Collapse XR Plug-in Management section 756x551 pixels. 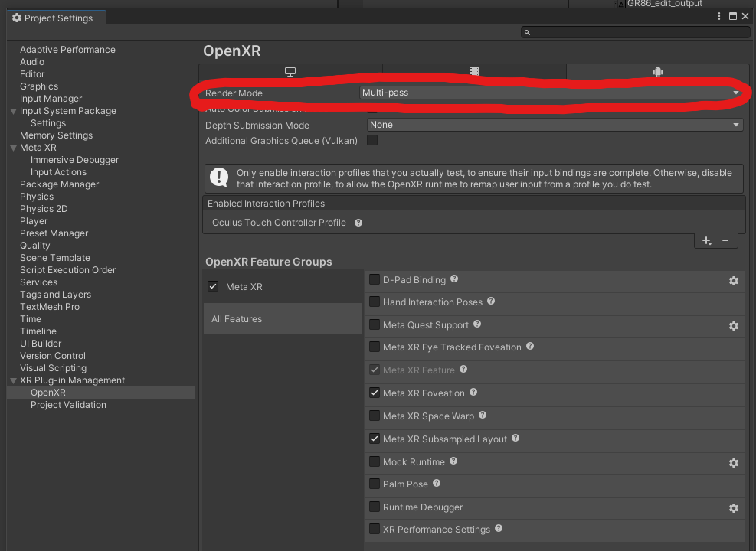pyautogui.click(x=14, y=380)
